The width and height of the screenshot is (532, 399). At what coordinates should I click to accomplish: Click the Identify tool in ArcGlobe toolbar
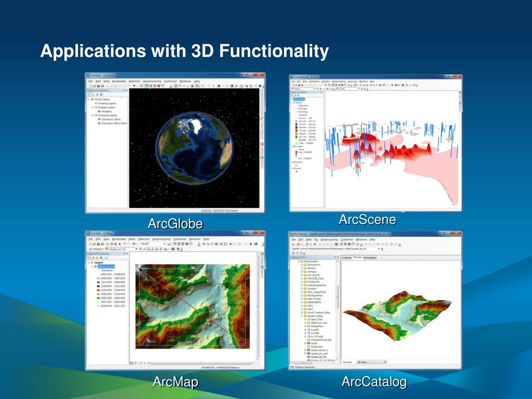tap(218, 86)
